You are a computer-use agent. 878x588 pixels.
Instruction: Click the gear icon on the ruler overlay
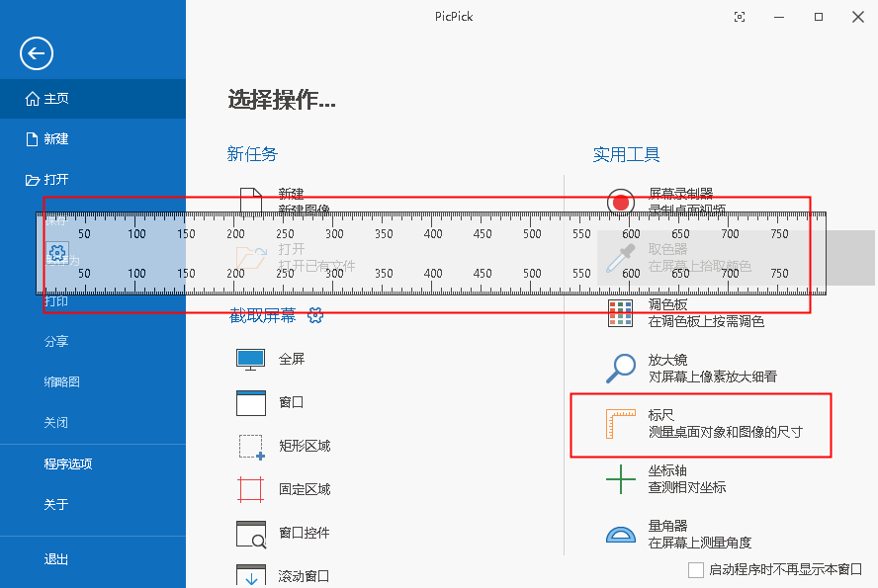[56, 254]
